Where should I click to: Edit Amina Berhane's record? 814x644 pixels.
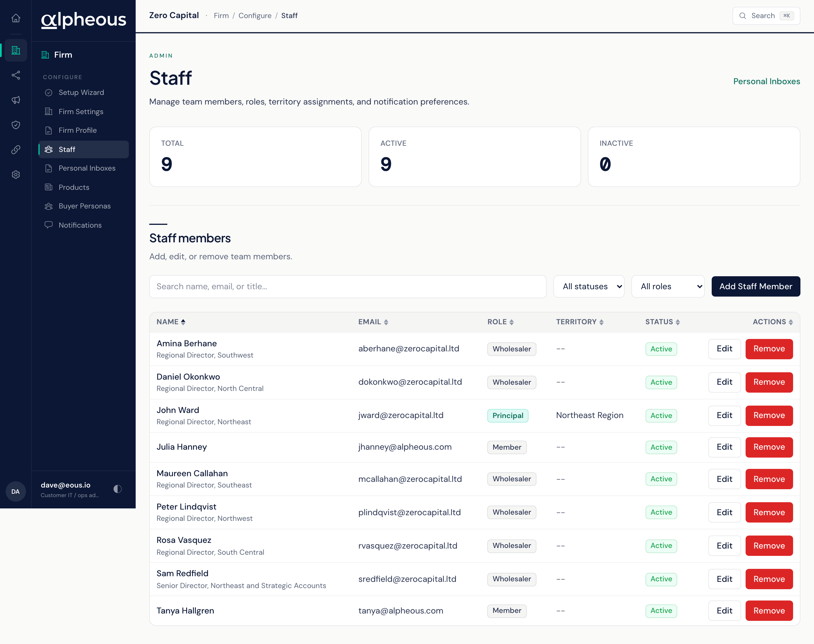[724, 349]
